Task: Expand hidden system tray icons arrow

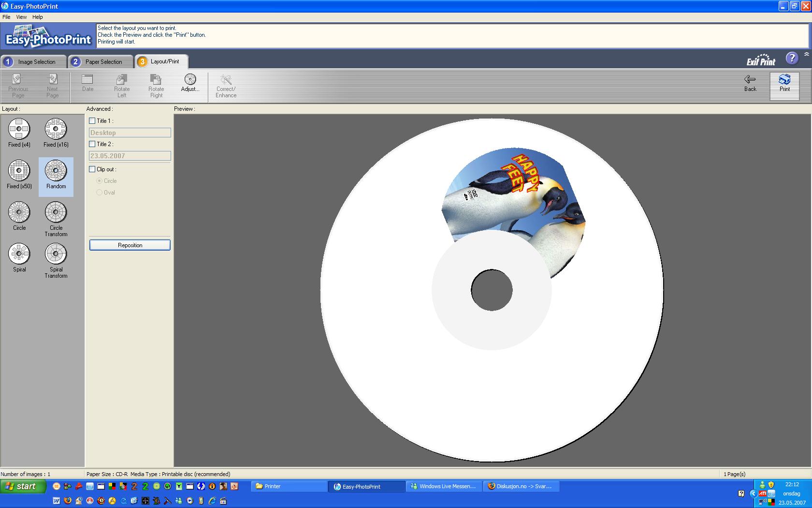Action: (x=753, y=493)
